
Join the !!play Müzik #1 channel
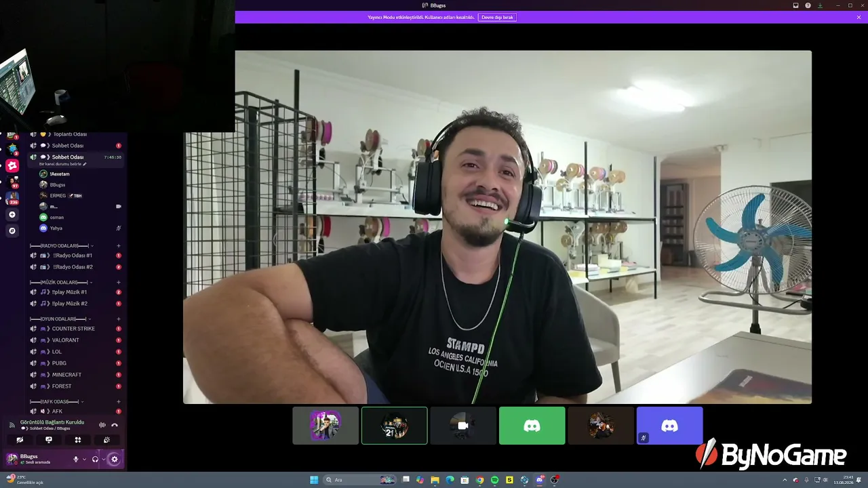pos(76,292)
